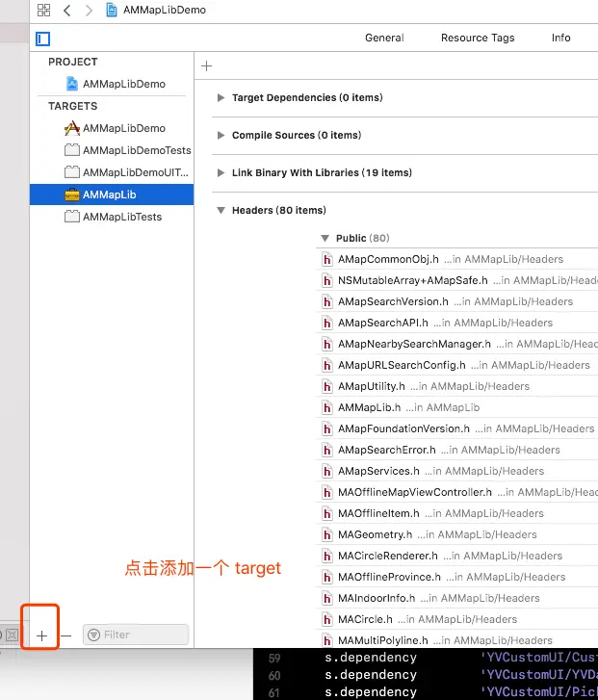
Task: Collapse the Headers section
Action: (x=221, y=210)
